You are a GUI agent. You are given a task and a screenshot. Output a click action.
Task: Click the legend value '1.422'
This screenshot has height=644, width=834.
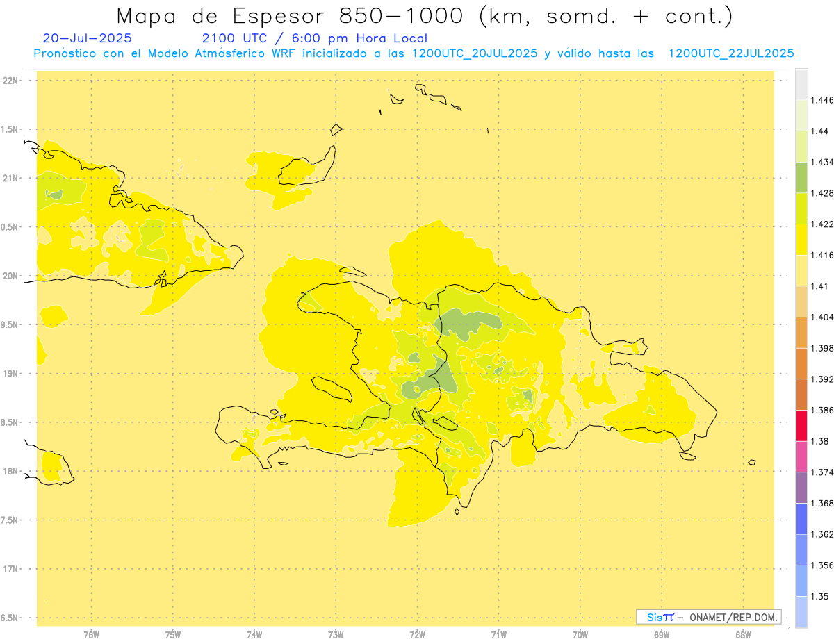point(824,224)
